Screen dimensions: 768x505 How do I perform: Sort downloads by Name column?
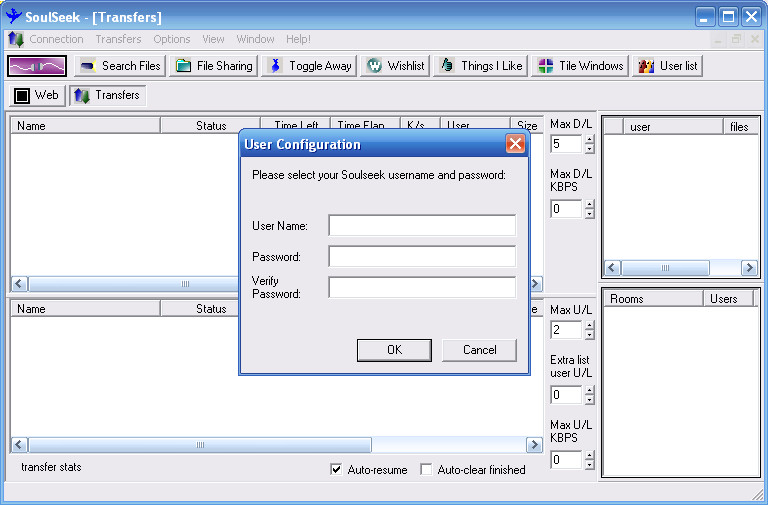[85, 125]
